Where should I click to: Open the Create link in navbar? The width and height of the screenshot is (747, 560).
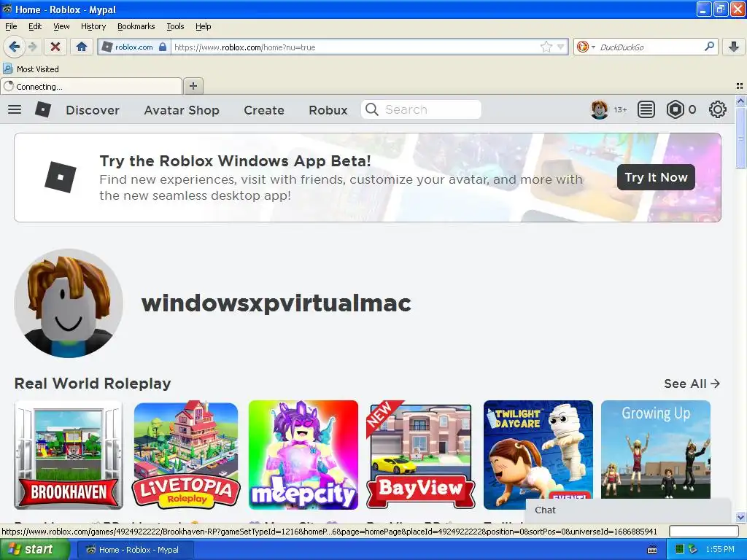(264, 110)
